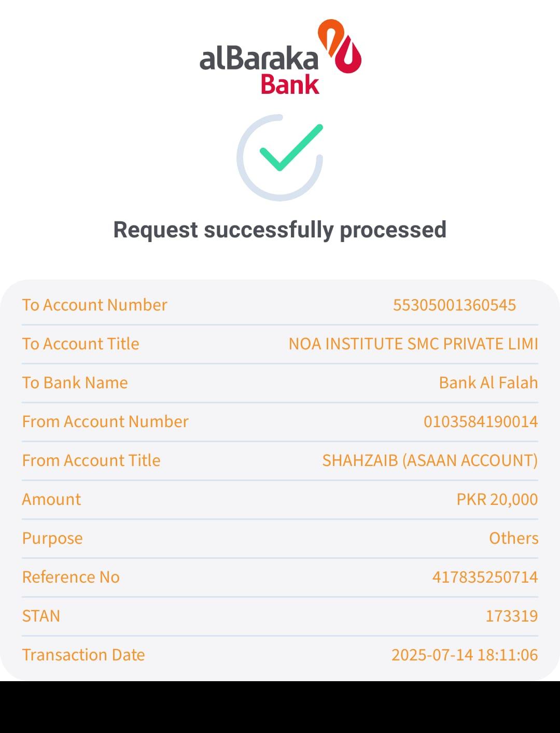This screenshot has height=733, width=560.
Task: Select the PKR 20,000 amount
Action: (497, 499)
